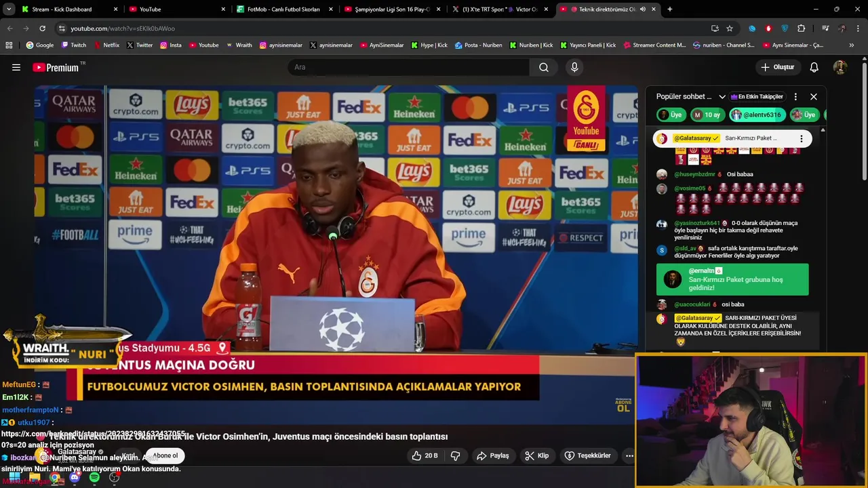Open Chrome extensions puzzle icon
This screenshot has width=868, height=488.
point(802,28)
